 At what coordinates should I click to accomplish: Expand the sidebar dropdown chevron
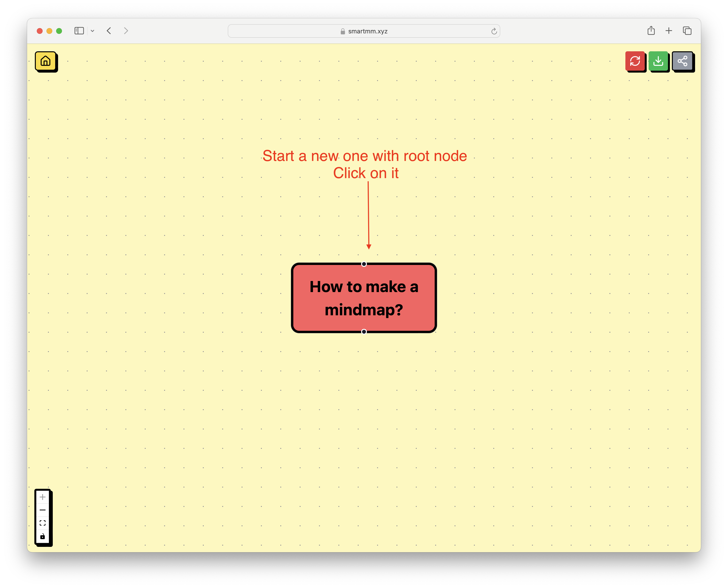click(x=92, y=31)
